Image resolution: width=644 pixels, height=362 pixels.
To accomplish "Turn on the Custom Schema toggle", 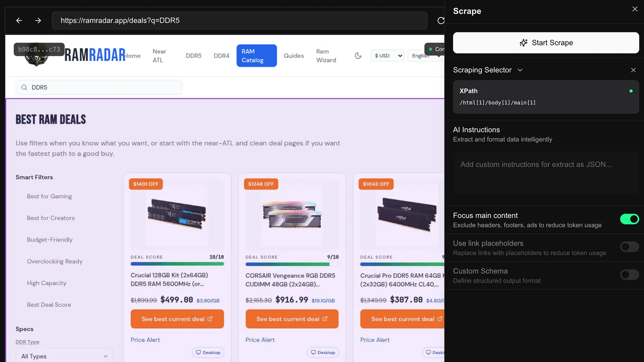I will click(x=630, y=275).
